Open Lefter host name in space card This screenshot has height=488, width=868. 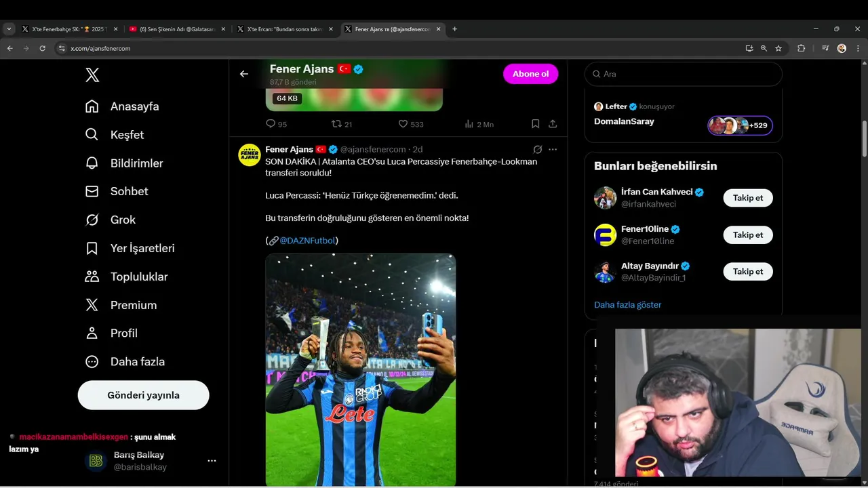pos(616,106)
